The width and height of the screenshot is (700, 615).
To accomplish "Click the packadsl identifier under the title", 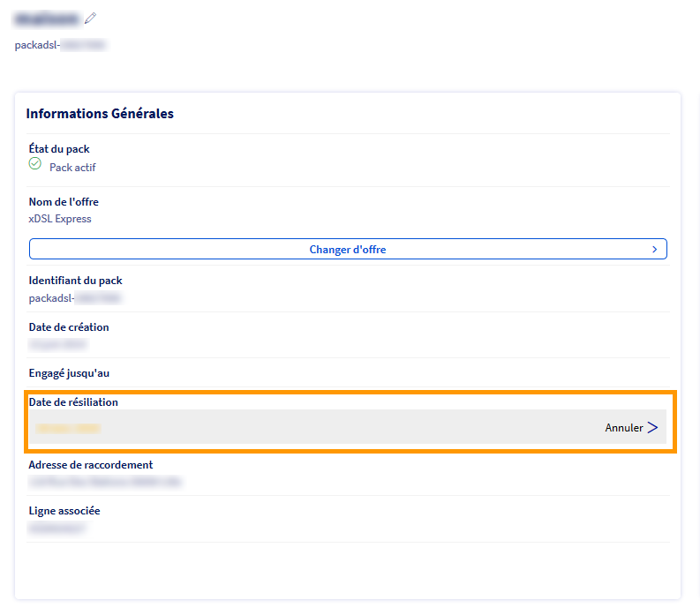I will tap(60, 45).
